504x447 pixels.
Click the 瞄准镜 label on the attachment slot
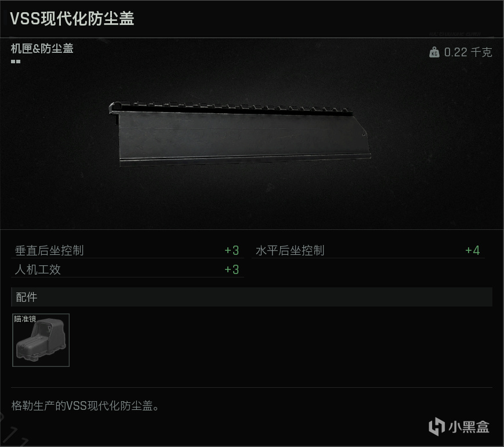click(x=25, y=319)
